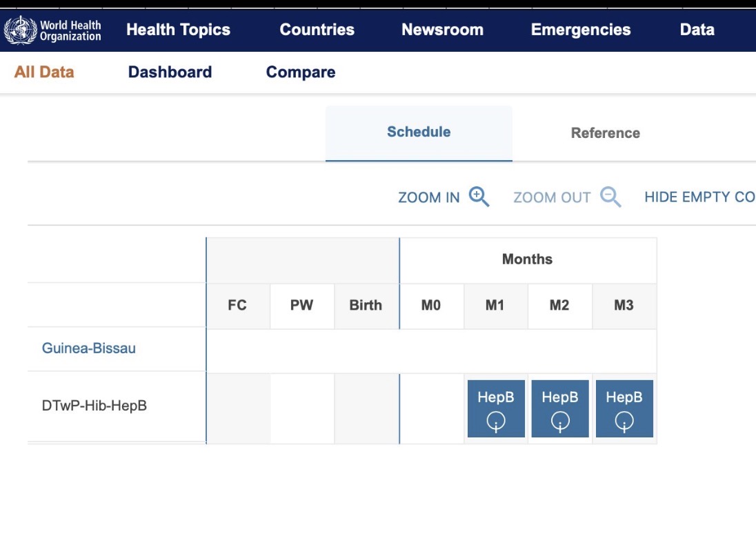Click the HepB cell under M1
The width and height of the screenshot is (756, 534).
[496, 408]
